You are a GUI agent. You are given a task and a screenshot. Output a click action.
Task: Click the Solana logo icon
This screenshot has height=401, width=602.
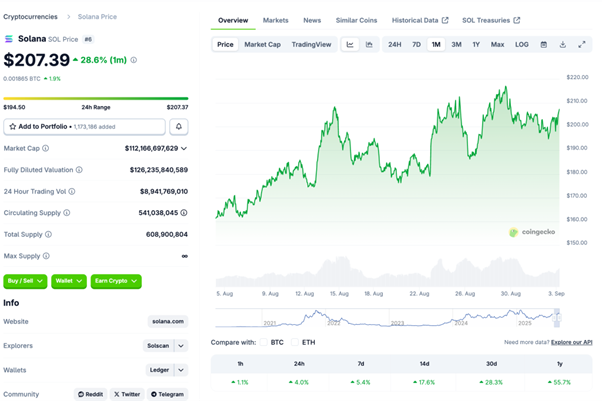coord(8,39)
